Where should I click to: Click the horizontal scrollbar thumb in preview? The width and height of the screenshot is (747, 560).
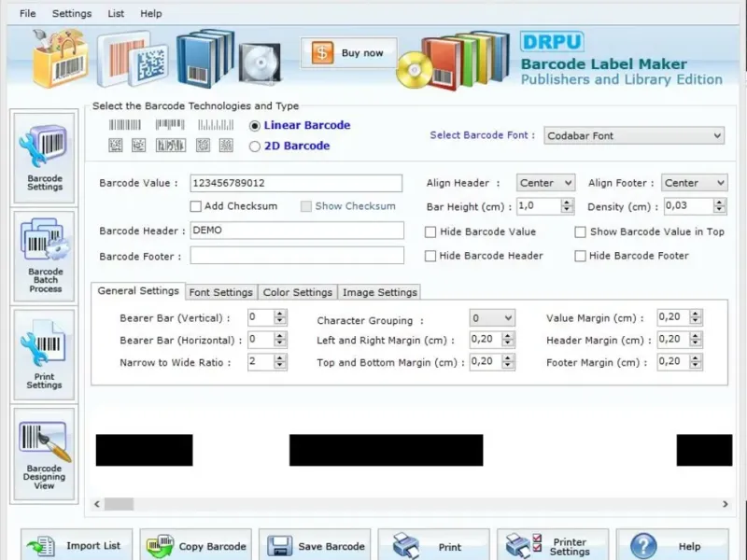pos(120,504)
